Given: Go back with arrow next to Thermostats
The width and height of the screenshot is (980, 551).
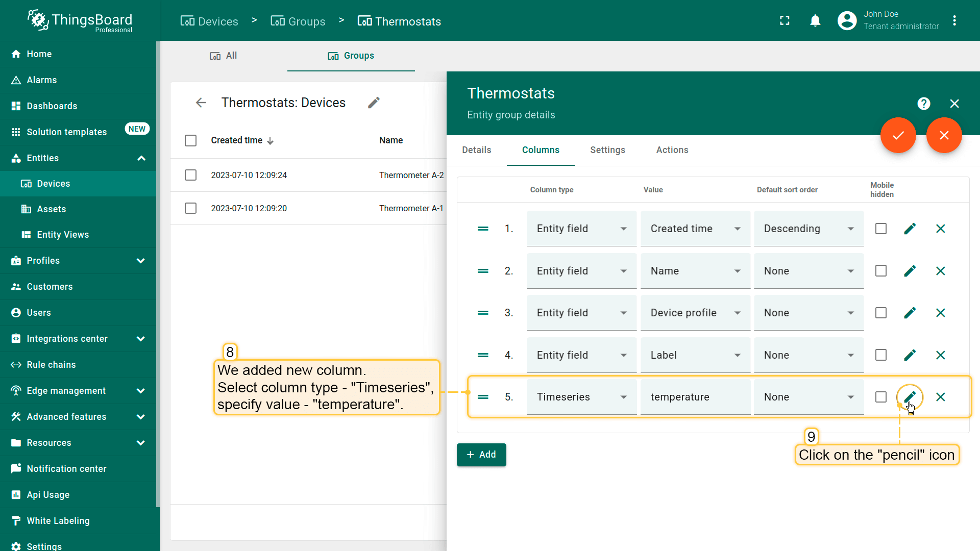Looking at the screenshot, I should 201,103.
